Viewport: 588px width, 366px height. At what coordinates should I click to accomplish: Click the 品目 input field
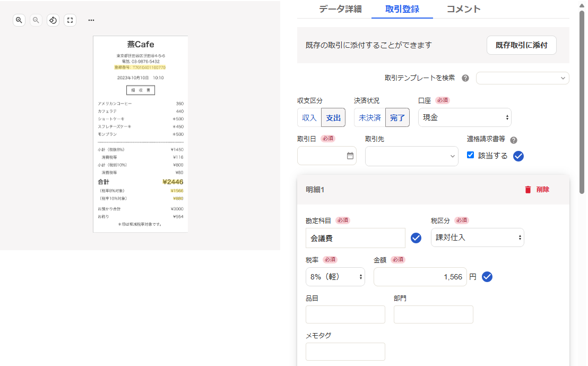345,314
